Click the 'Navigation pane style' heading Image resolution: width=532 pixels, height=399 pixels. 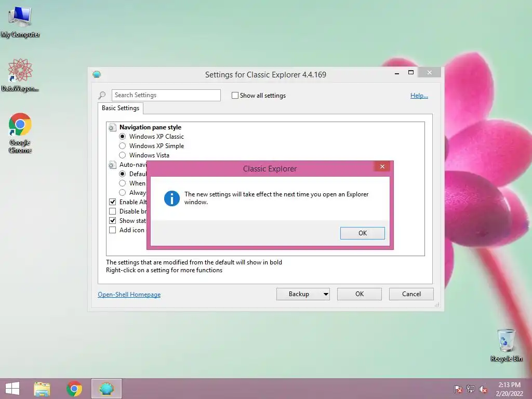coord(150,127)
